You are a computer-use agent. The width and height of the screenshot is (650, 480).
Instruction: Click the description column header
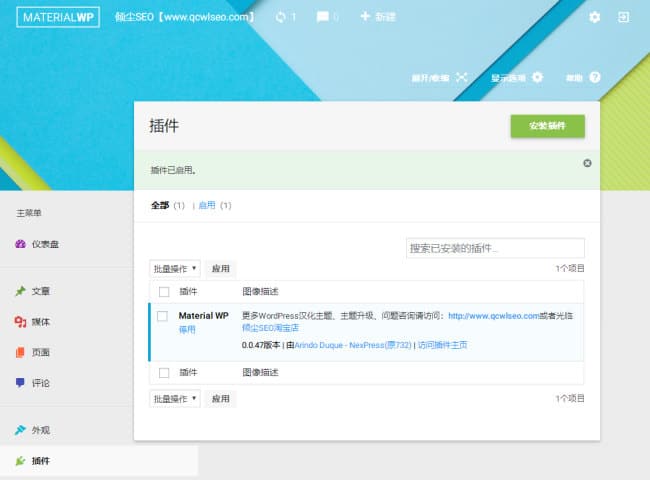point(260,292)
